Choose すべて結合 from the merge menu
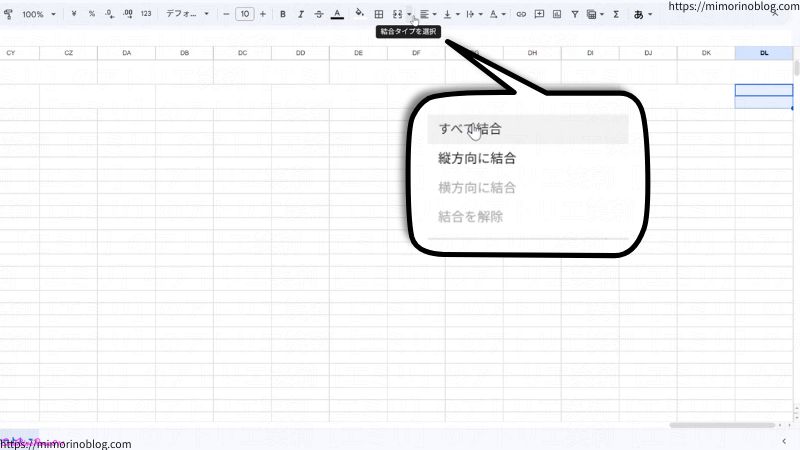The image size is (800, 450). coord(528,129)
